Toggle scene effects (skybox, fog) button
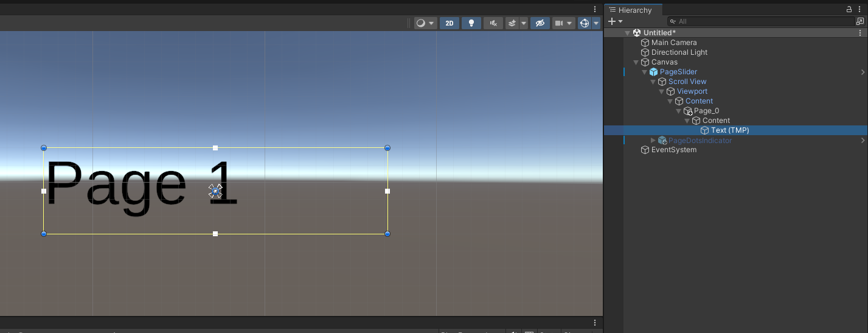868x333 pixels. click(x=512, y=23)
